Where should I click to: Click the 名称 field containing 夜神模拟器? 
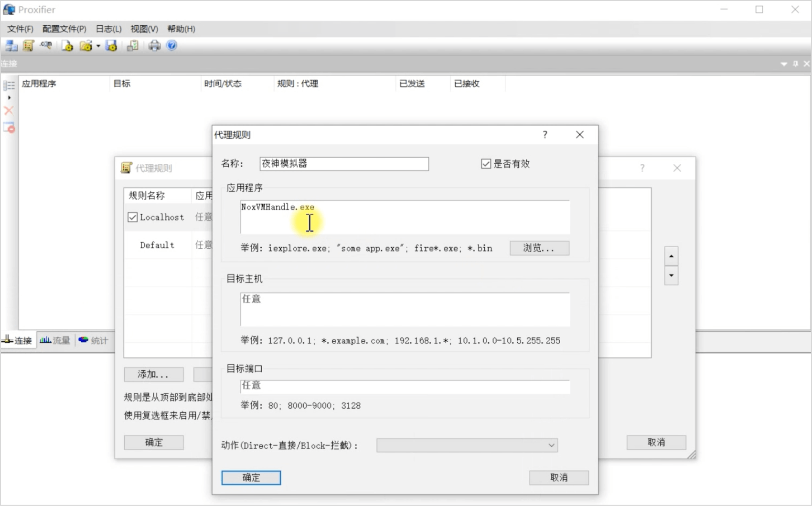(344, 164)
